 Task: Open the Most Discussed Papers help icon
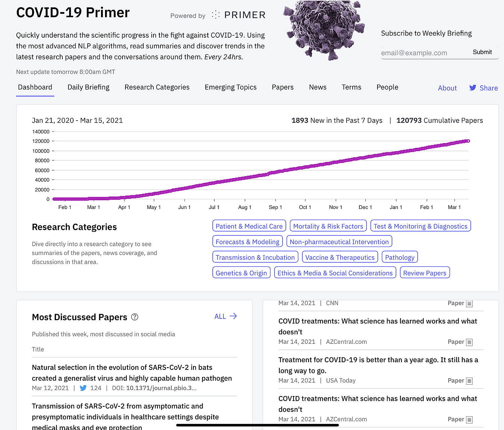pyautogui.click(x=135, y=317)
